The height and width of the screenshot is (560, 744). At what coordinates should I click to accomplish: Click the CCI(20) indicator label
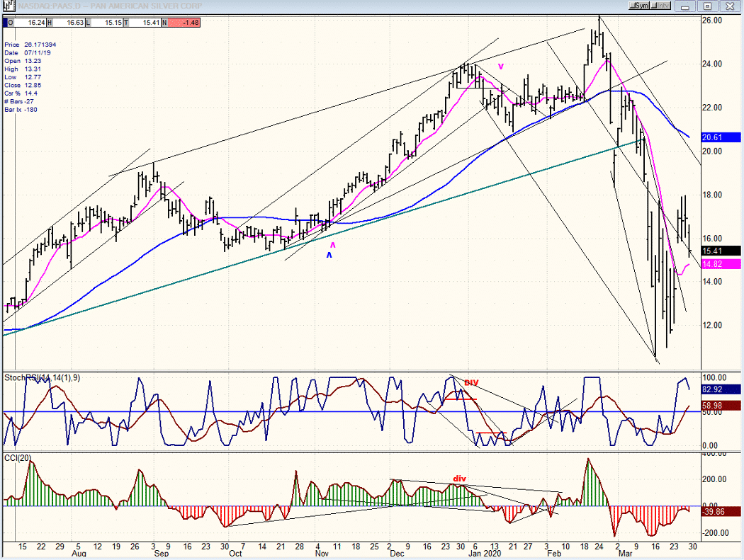(18, 458)
